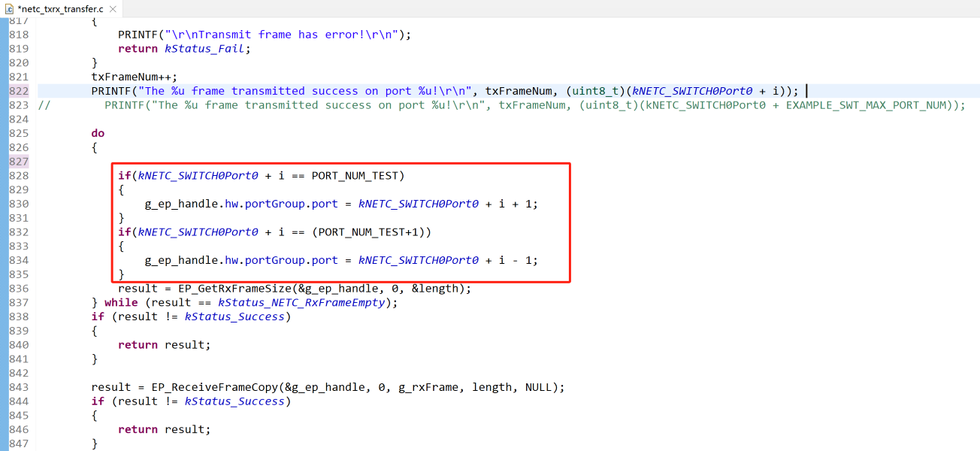This screenshot has height=451, width=980.
Task: Close the netc_txrx_transfer.c editor tab
Action: [x=112, y=8]
